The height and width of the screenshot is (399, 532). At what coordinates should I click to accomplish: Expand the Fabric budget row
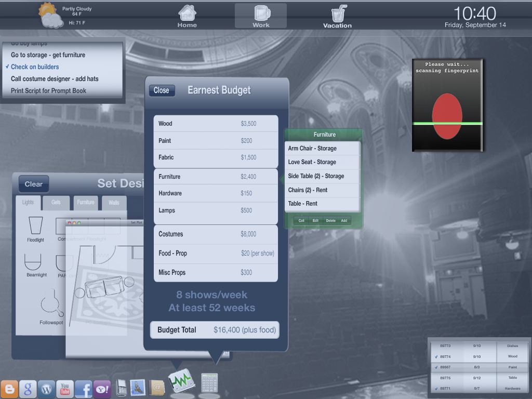pyautogui.click(x=216, y=157)
